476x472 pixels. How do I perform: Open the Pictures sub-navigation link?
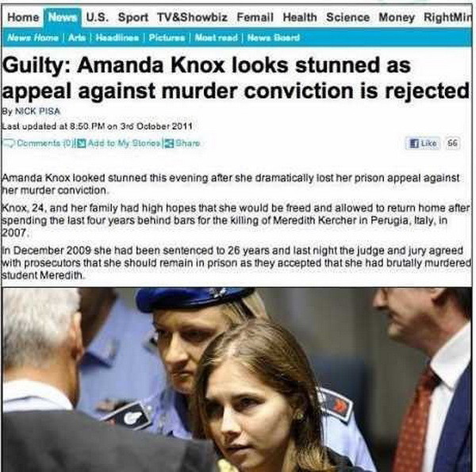[167, 37]
